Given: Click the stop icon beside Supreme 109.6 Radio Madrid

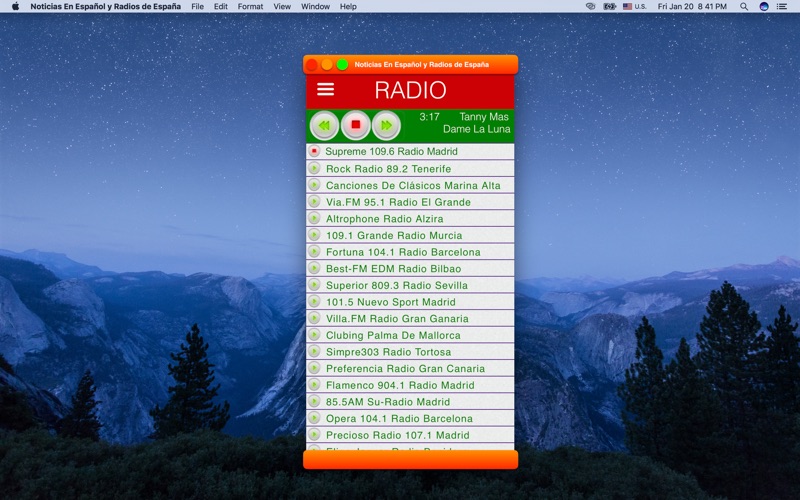Looking at the screenshot, I should [314, 151].
